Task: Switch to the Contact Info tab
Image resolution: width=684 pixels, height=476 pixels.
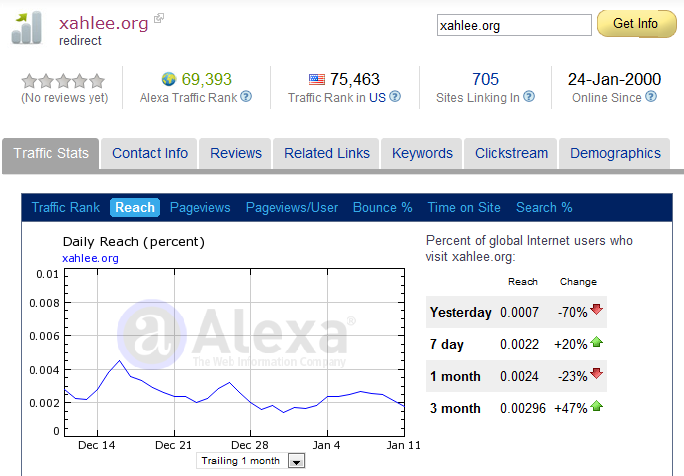Action: pyautogui.click(x=150, y=153)
